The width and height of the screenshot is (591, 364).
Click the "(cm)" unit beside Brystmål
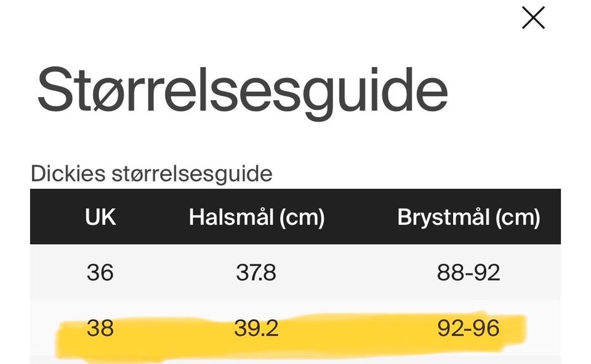(517, 218)
